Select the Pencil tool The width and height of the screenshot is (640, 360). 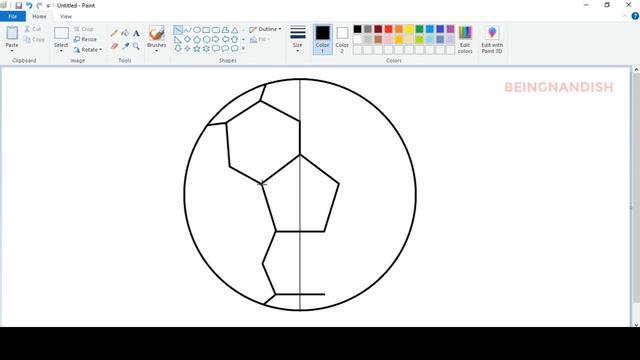(x=114, y=33)
